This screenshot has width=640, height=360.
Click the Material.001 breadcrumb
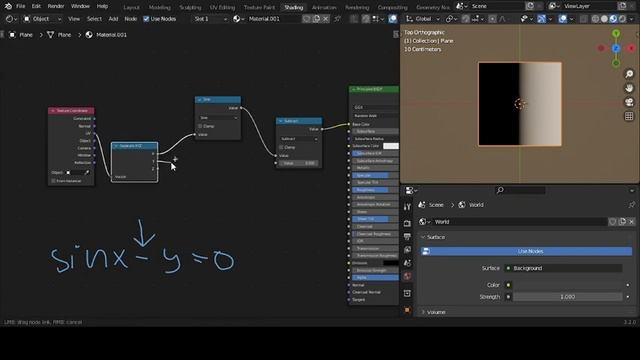pyautogui.click(x=107, y=35)
